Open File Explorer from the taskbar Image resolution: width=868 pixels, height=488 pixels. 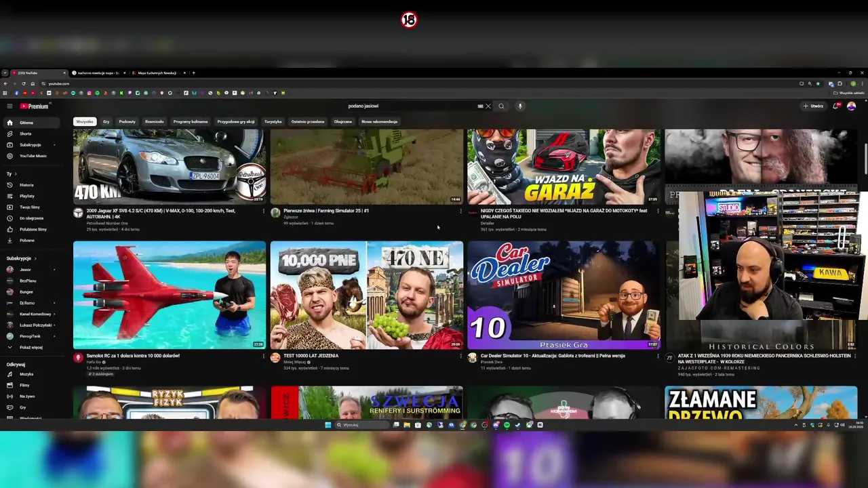pos(407,425)
